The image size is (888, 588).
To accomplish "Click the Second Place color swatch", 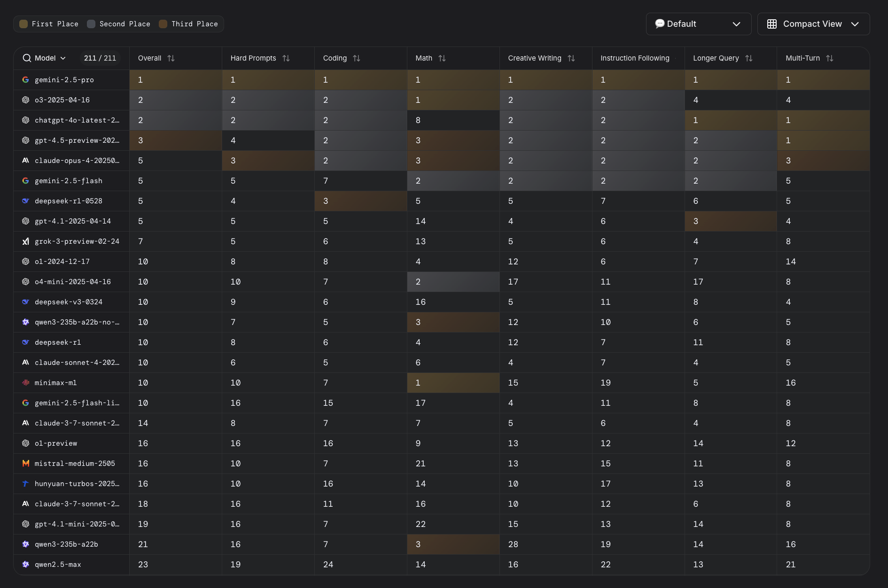I will (91, 24).
